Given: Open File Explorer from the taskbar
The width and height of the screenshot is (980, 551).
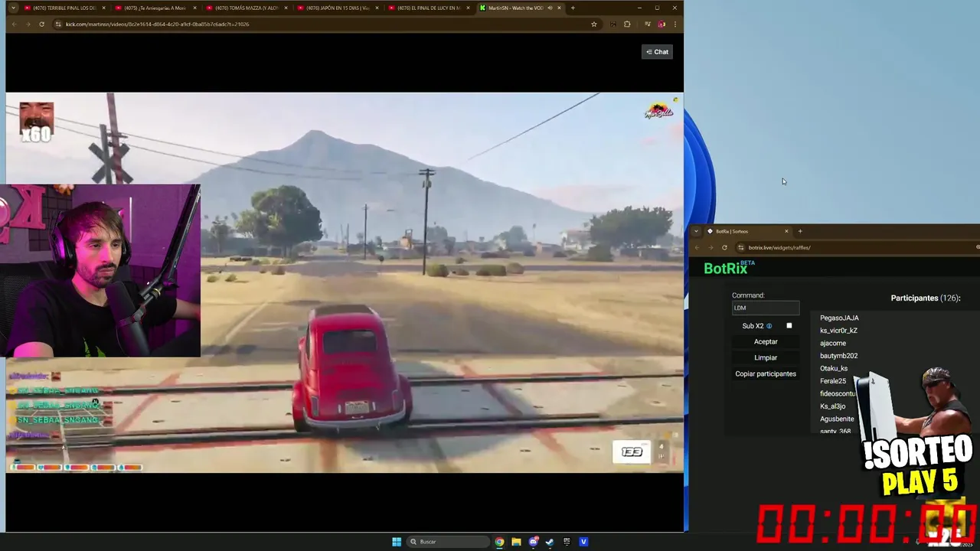Looking at the screenshot, I should [x=516, y=542].
